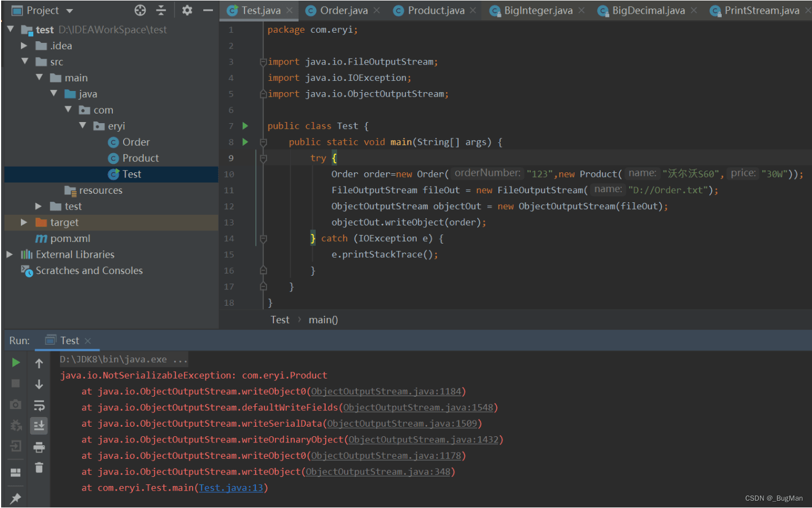Click the Locate/Select Opened File crosshair icon
The height and width of the screenshot is (508, 812).
[x=140, y=10]
